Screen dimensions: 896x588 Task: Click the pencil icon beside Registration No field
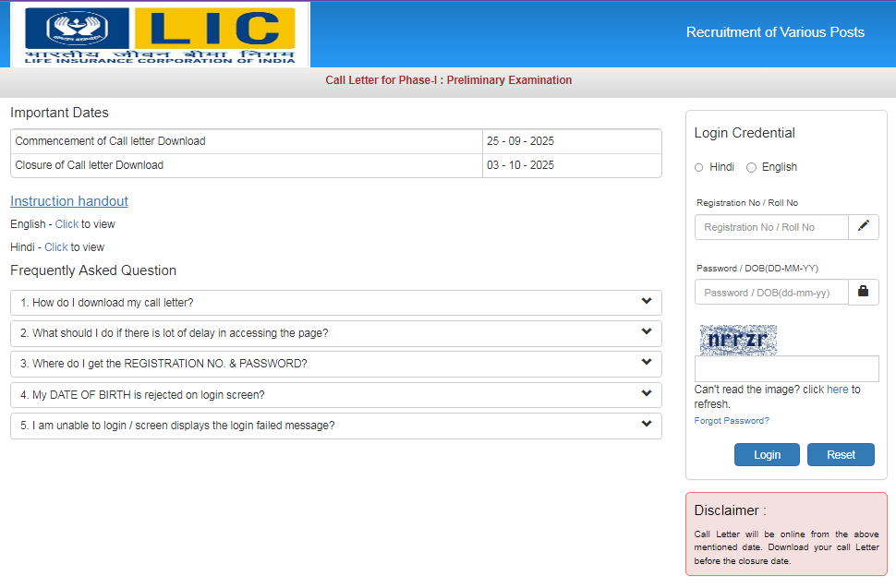[864, 227]
